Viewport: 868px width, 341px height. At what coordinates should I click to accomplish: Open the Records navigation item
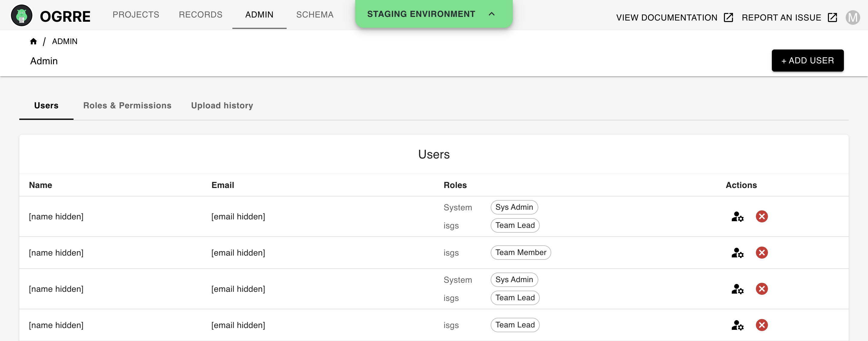pyautogui.click(x=200, y=14)
